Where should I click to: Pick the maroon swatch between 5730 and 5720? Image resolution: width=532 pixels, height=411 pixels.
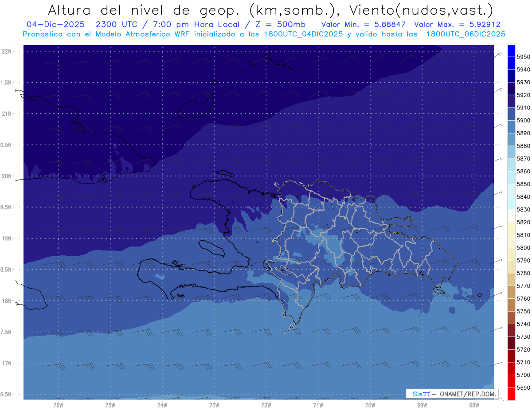tap(511, 343)
